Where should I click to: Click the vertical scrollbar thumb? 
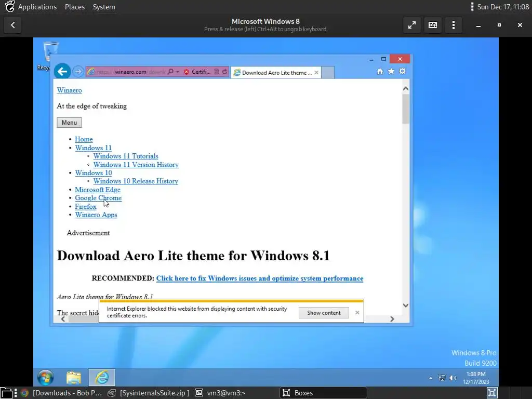coord(406,109)
